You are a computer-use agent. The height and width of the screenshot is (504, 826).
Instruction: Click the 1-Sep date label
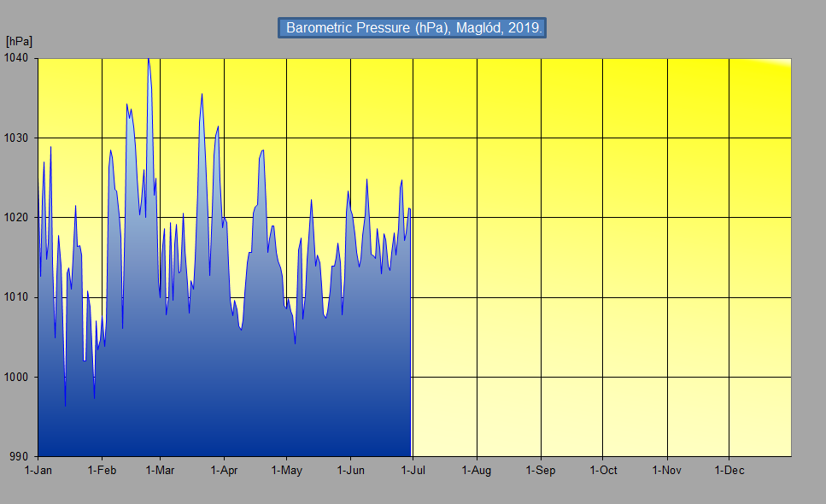[541, 470]
